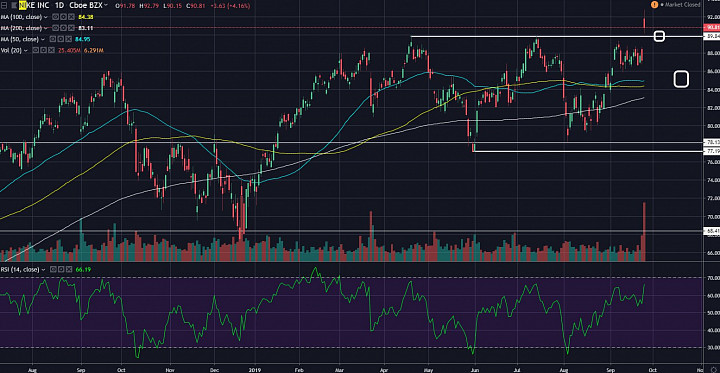Click the 1D interval label
The height and width of the screenshot is (373, 720).
point(60,5)
